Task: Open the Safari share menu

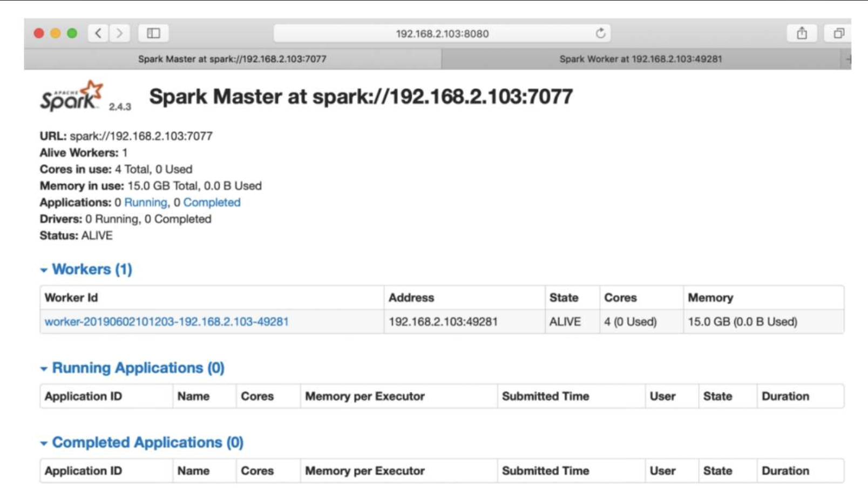Action: tap(802, 33)
